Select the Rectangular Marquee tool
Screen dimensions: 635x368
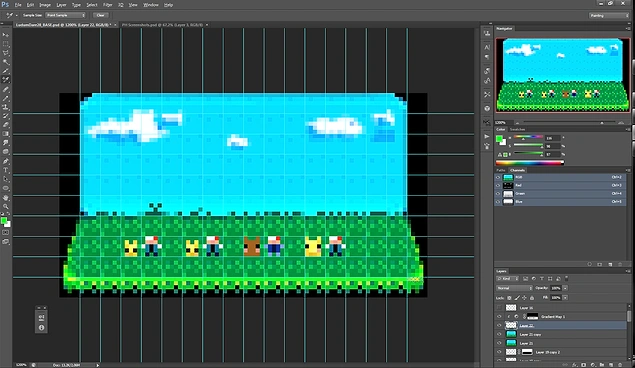(x=6, y=44)
